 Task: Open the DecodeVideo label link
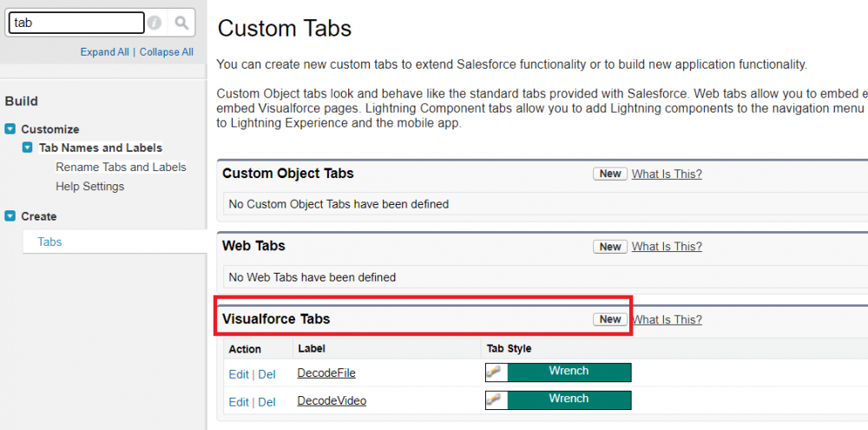[x=332, y=400]
